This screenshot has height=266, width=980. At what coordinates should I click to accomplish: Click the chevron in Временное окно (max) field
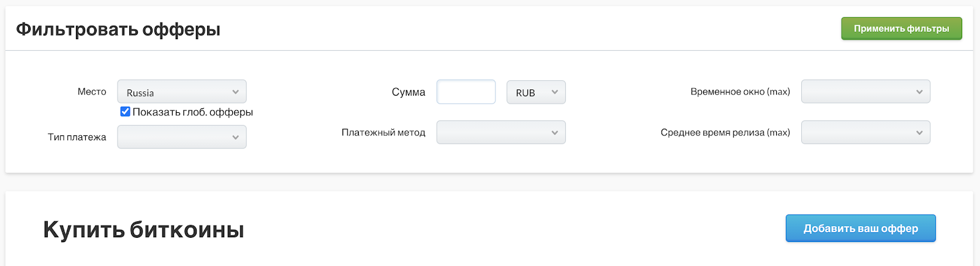tap(919, 92)
